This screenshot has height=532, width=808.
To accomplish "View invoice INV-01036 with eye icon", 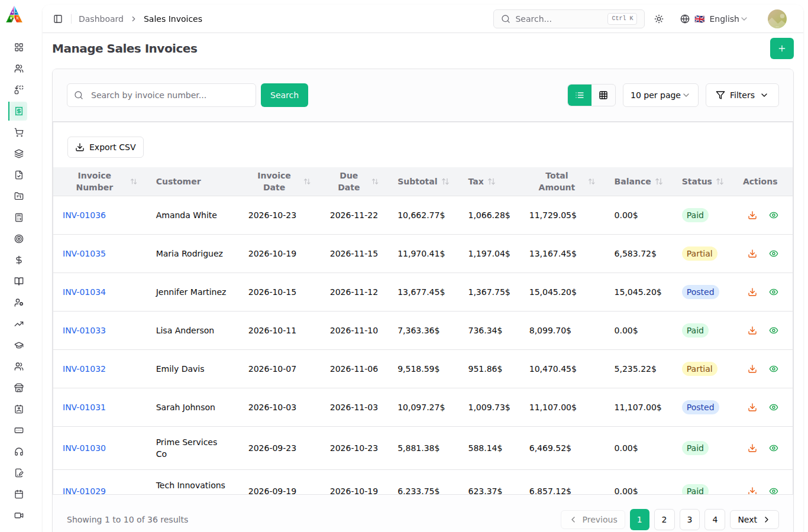I will point(774,215).
